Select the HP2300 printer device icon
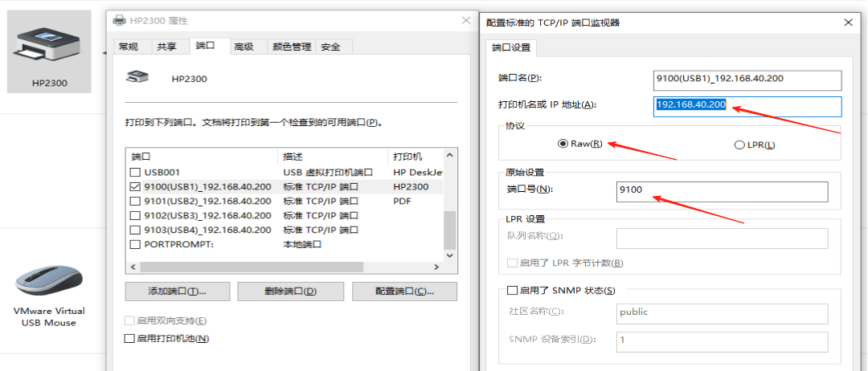This screenshot has width=868, height=371. click(49, 51)
